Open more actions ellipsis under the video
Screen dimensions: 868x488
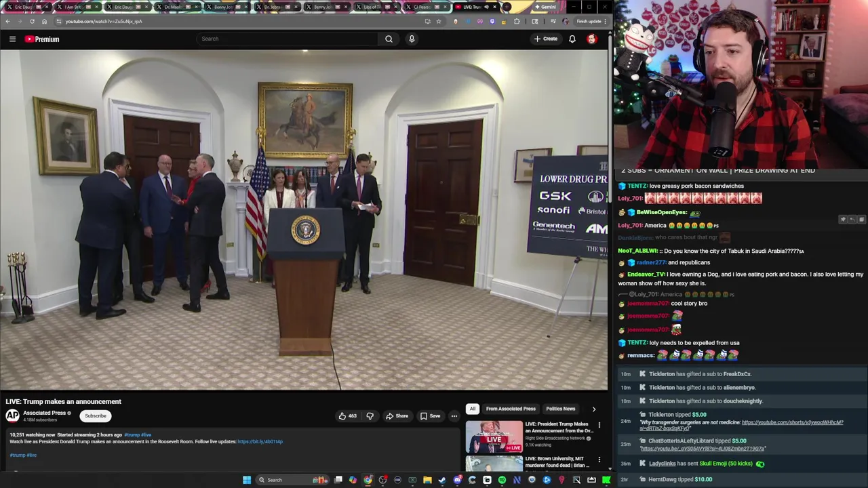(454, 416)
